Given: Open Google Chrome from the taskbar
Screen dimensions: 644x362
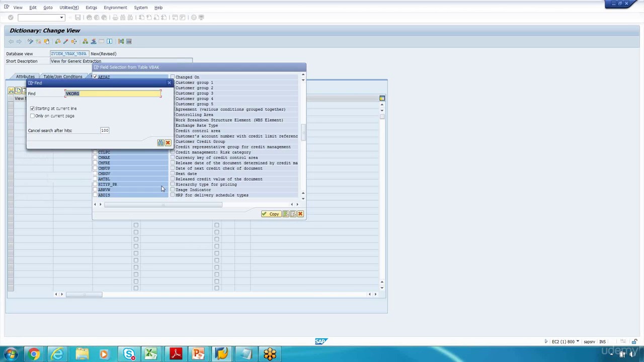Looking at the screenshot, I should click(34, 354).
